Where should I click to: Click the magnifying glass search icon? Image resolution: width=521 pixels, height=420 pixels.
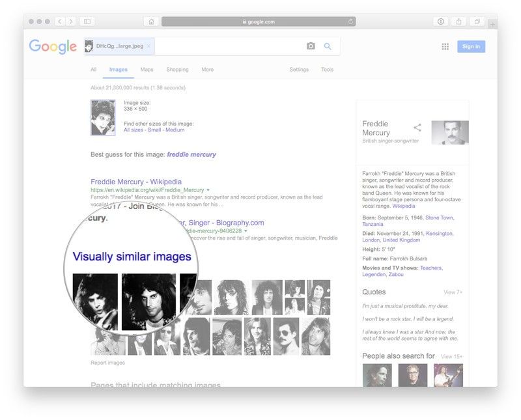pyautogui.click(x=328, y=46)
